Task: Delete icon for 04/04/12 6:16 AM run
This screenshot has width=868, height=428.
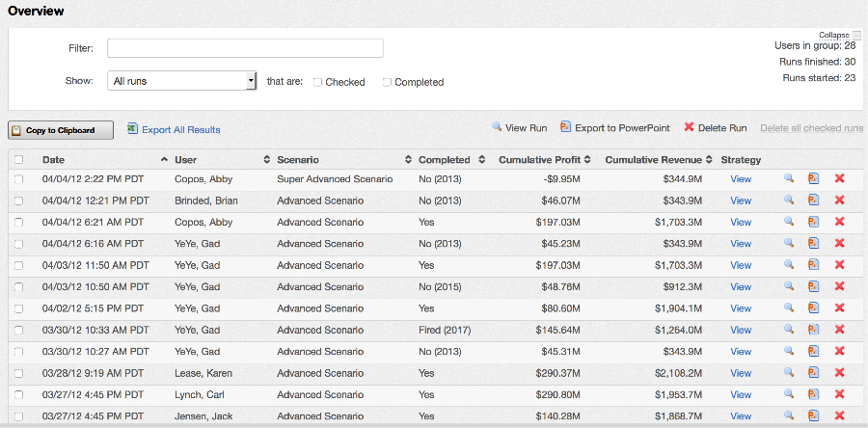Action: (839, 243)
